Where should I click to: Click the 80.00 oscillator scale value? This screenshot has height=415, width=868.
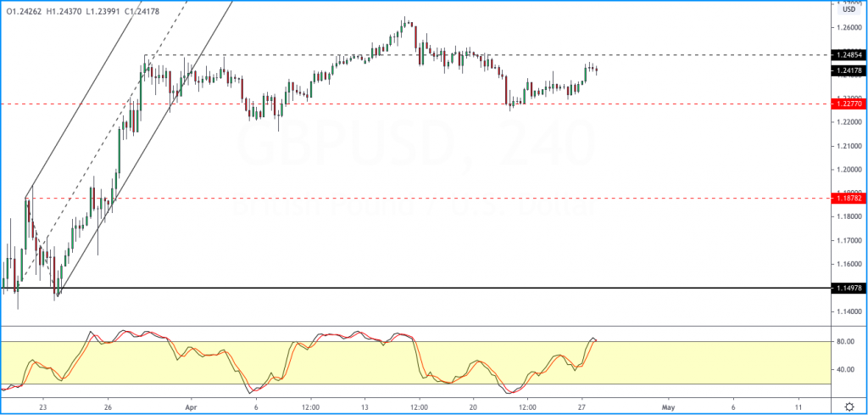[x=844, y=342]
